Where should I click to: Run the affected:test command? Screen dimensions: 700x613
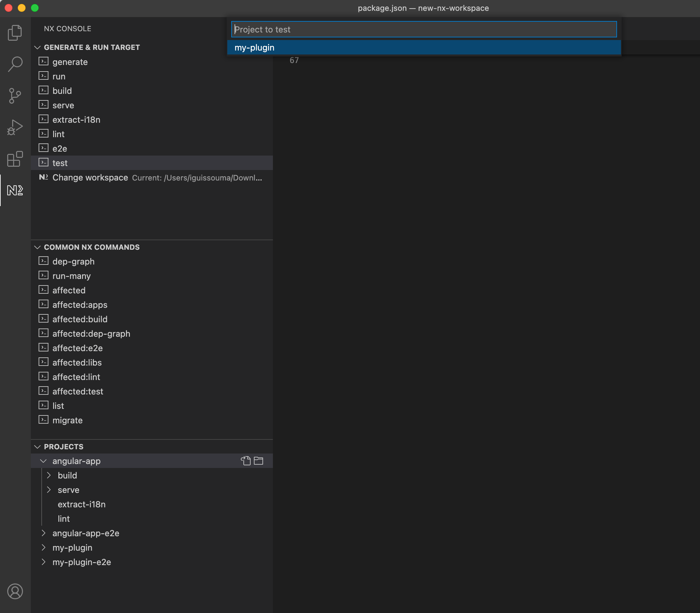click(78, 391)
